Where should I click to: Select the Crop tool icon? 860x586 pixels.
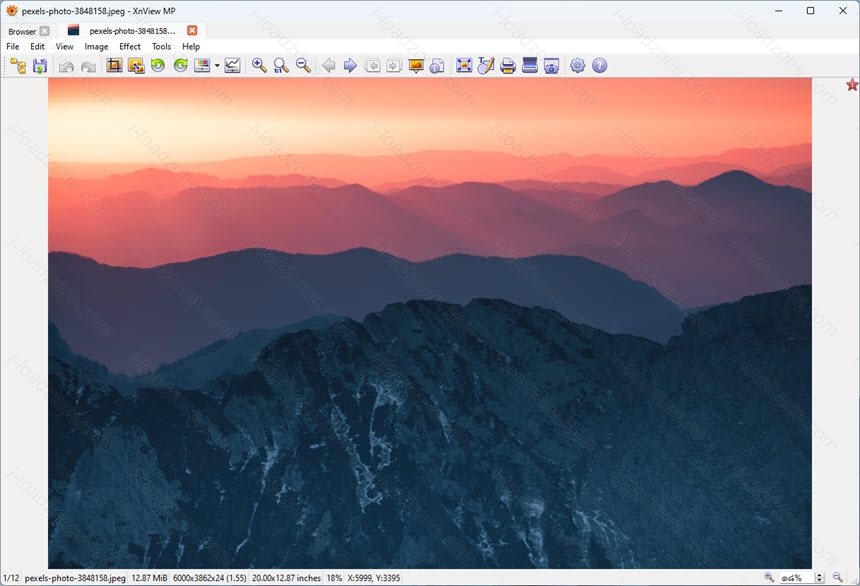click(114, 66)
